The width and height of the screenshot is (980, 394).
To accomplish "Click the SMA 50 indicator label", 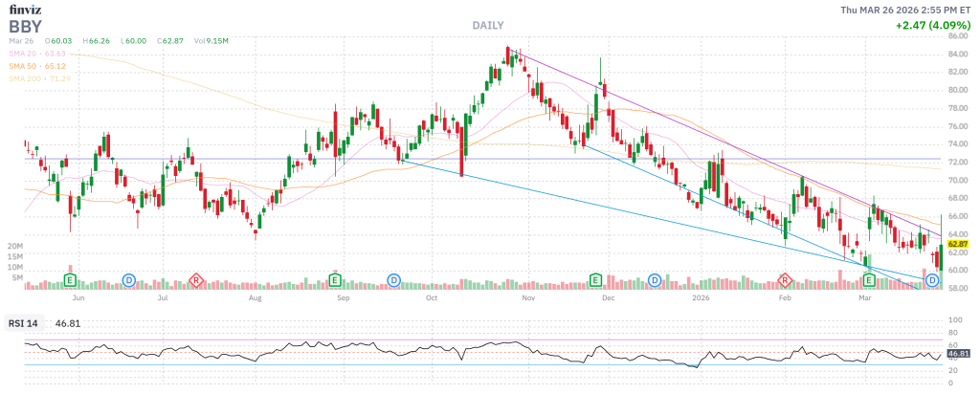I will pos(39,66).
